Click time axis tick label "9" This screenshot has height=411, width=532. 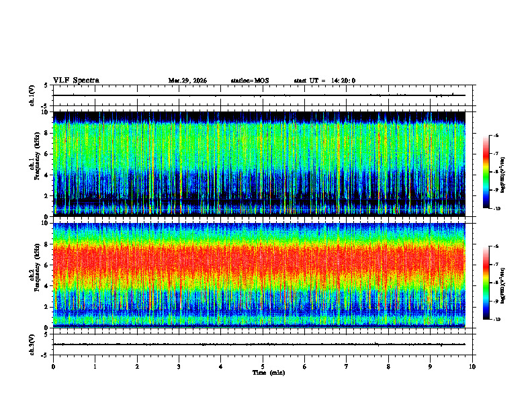(430, 367)
